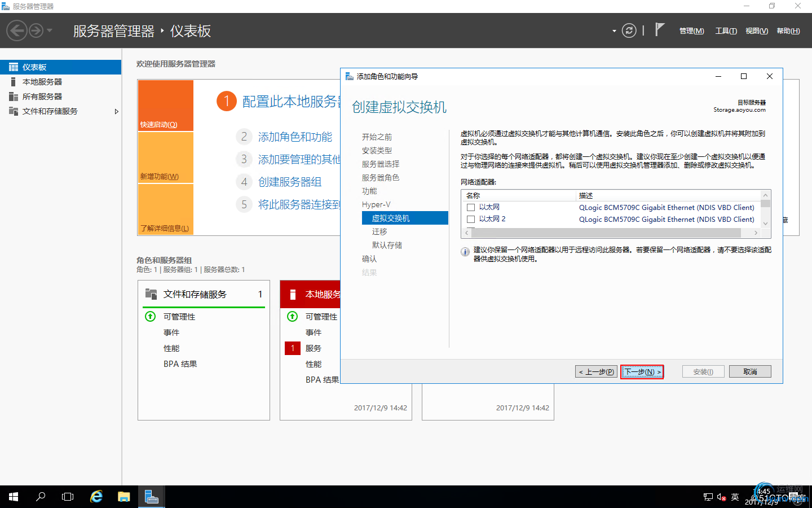Open the 帮助(H) menu

[788, 31]
